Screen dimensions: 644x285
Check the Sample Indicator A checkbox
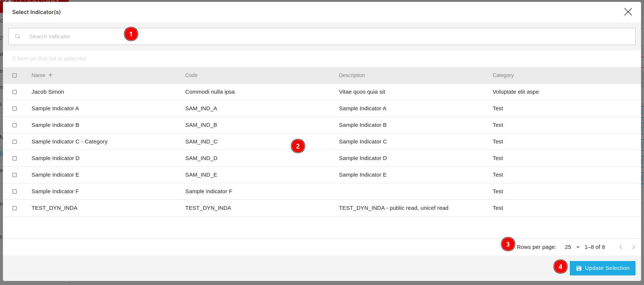point(15,108)
